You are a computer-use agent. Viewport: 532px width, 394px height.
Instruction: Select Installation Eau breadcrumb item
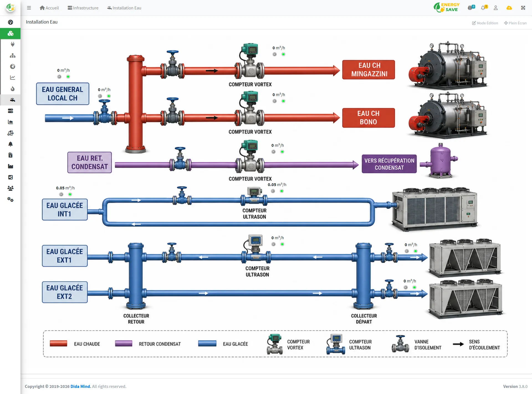tap(124, 8)
